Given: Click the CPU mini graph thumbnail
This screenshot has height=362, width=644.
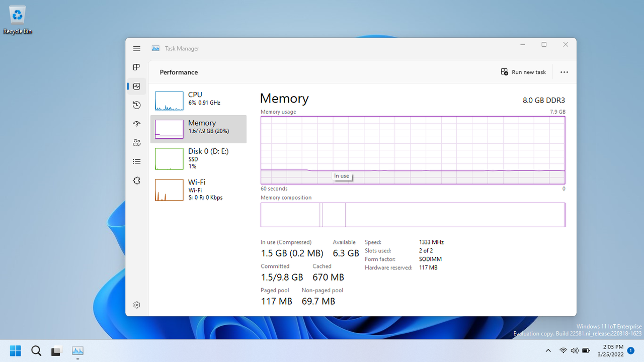Looking at the screenshot, I should 169,101.
